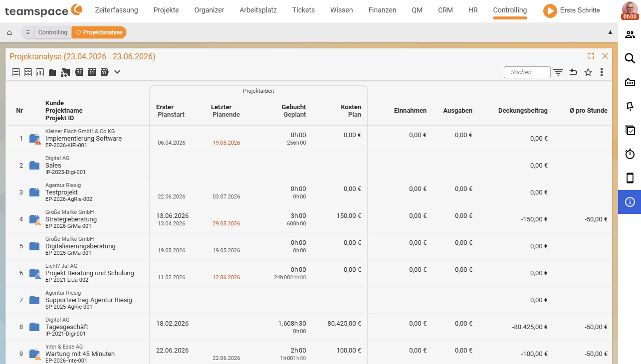Open the tasks checklist sidebar icon
641x364 pixels.
click(630, 130)
